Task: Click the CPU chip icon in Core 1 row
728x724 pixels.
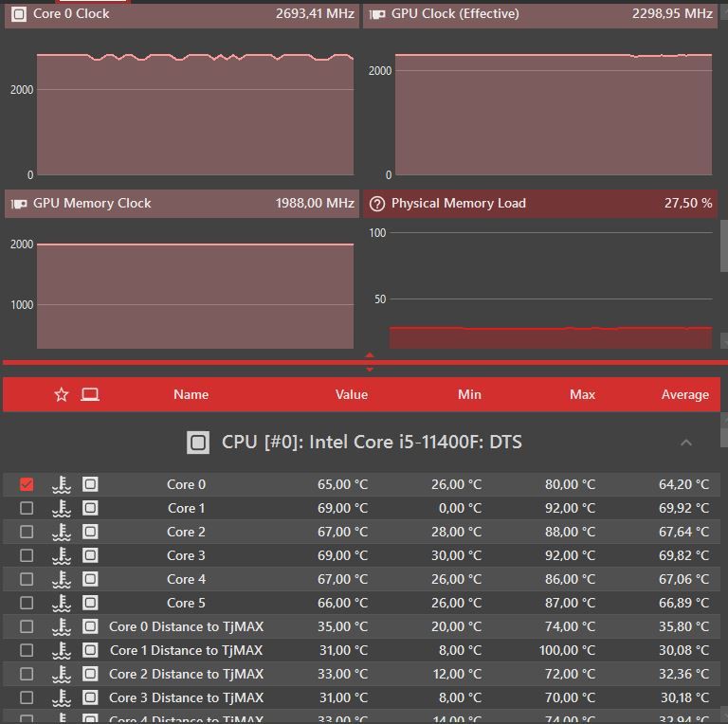Action: [x=90, y=508]
